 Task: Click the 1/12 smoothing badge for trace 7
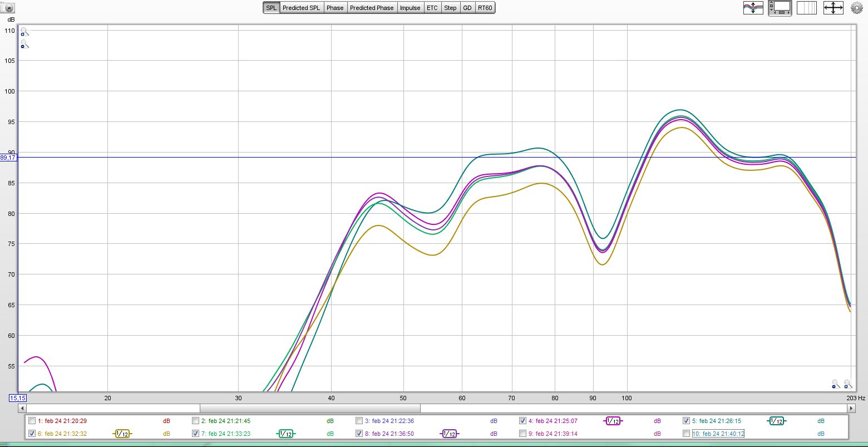click(285, 434)
